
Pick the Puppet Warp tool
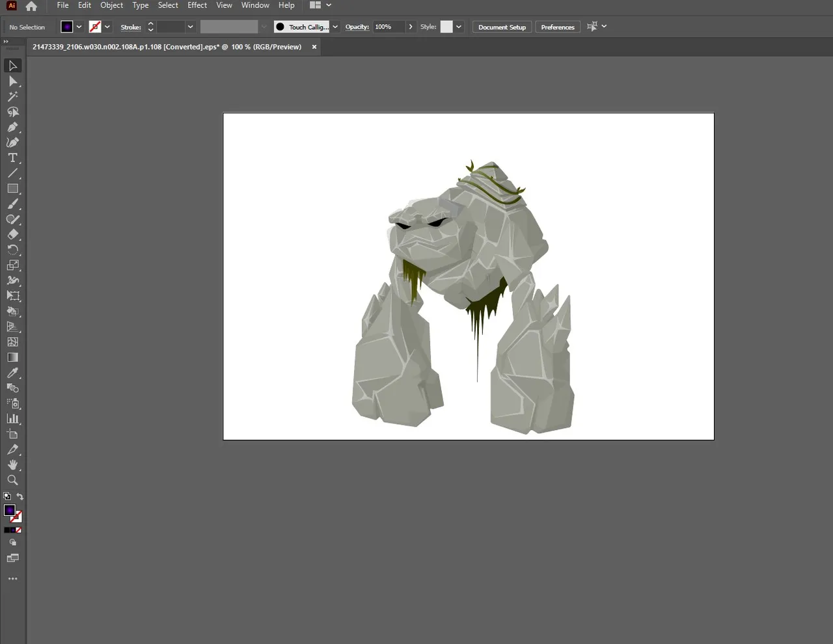click(x=12, y=281)
